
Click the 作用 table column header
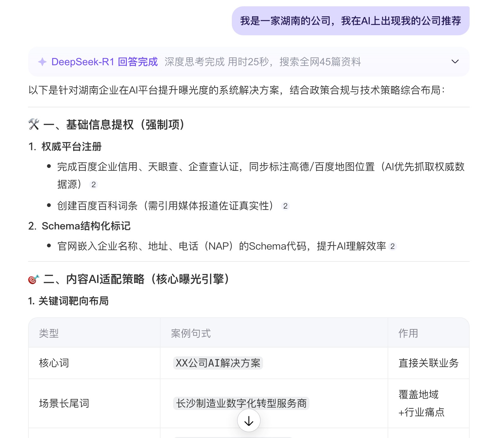(408, 333)
